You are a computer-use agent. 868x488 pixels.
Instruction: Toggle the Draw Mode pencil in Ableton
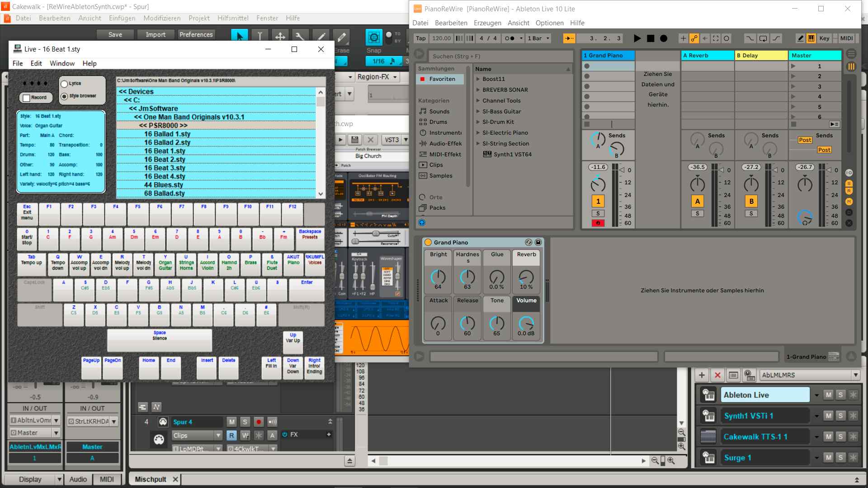800,38
